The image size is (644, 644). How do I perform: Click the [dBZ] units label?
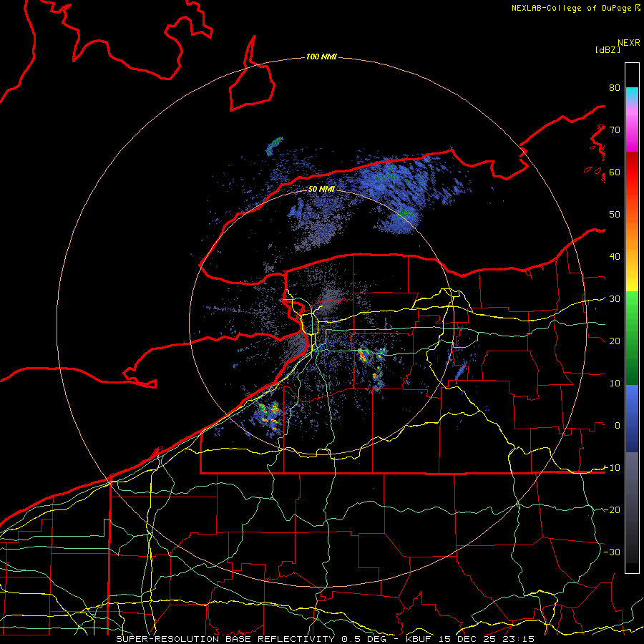(x=608, y=49)
